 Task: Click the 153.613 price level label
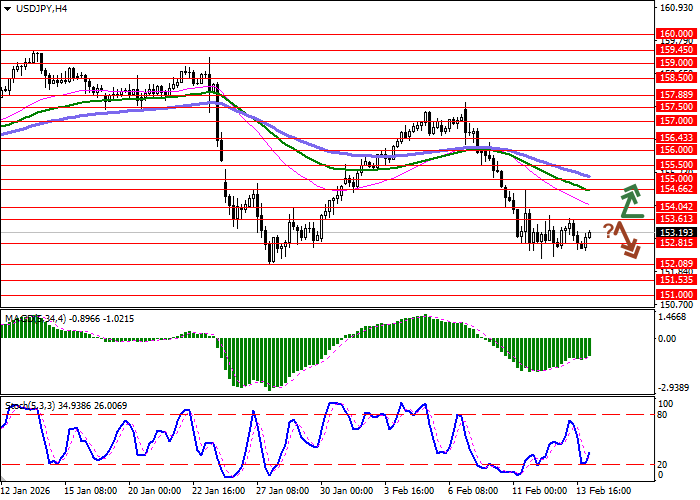pyautogui.click(x=677, y=219)
